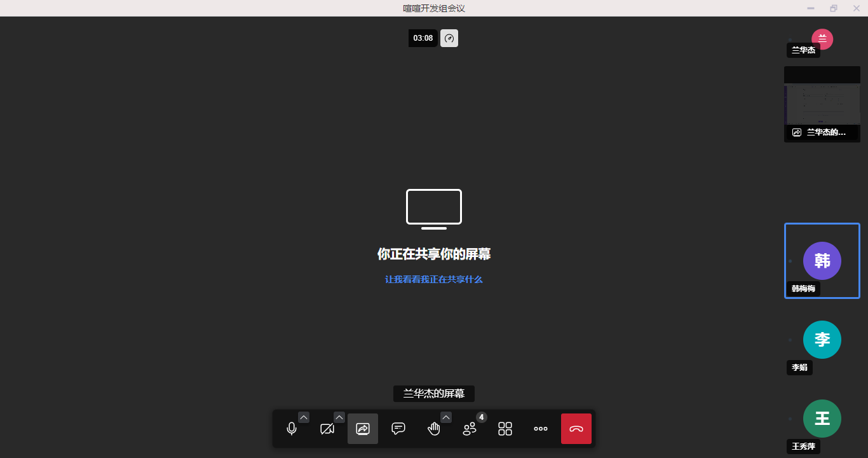Viewport: 868px width, 458px height.
Task: Click 王秀萍's green avatar
Action: pos(822,419)
